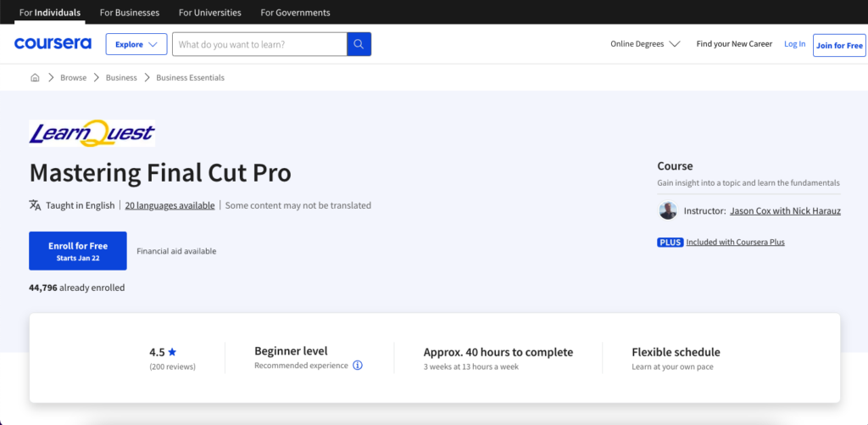Viewport: 868px width, 425px height.
Task: Click 'Approx. 40 hours to complete' text
Action: click(498, 352)
